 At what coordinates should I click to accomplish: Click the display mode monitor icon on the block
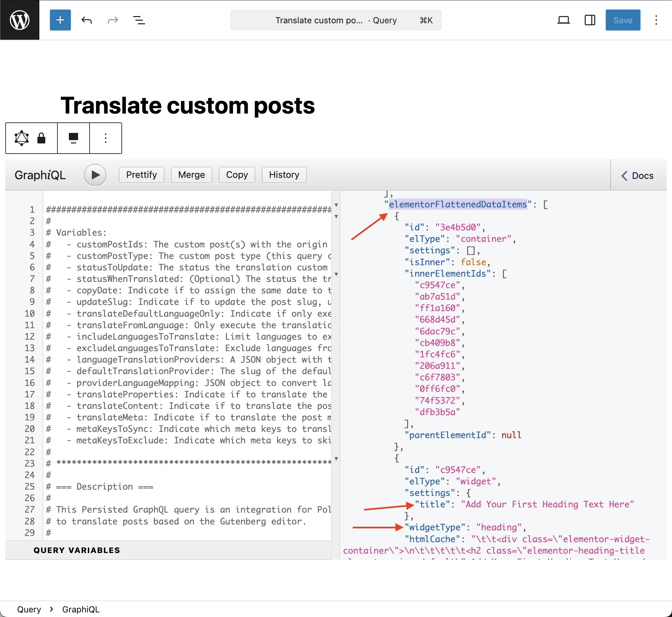tap(73, 138)
